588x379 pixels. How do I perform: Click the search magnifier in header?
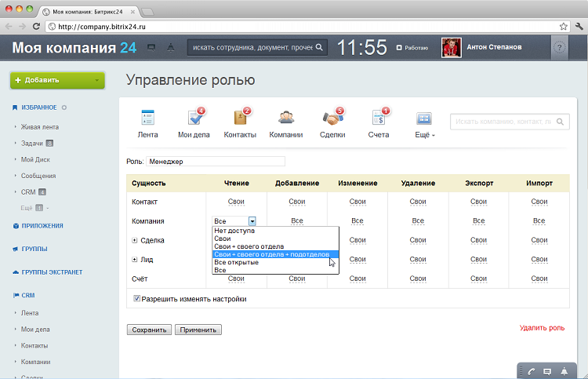coord(319,47)
